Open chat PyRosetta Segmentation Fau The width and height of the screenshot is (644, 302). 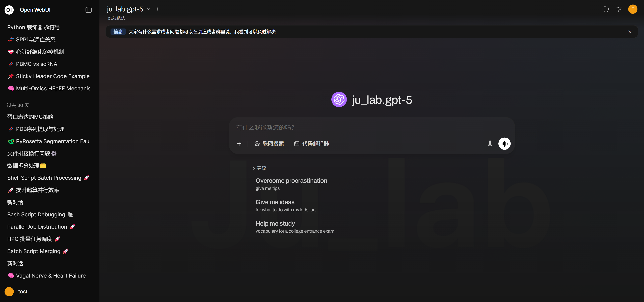click(49, 141)
